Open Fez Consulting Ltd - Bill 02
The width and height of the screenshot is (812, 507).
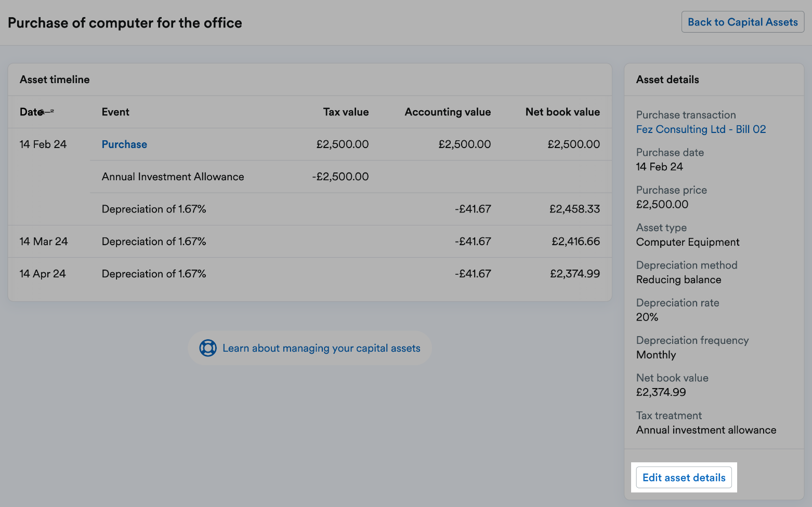click(x=701, y=129)
